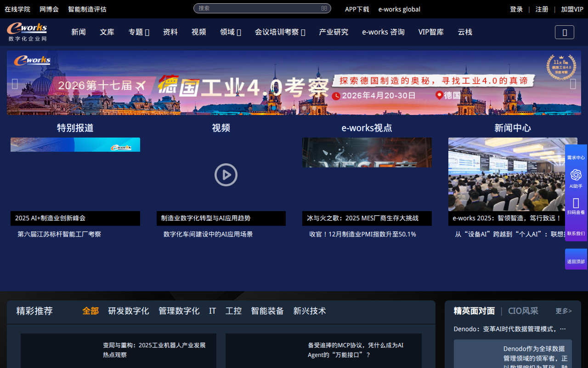Click the grid icon inside the search bar

[324, 8]
